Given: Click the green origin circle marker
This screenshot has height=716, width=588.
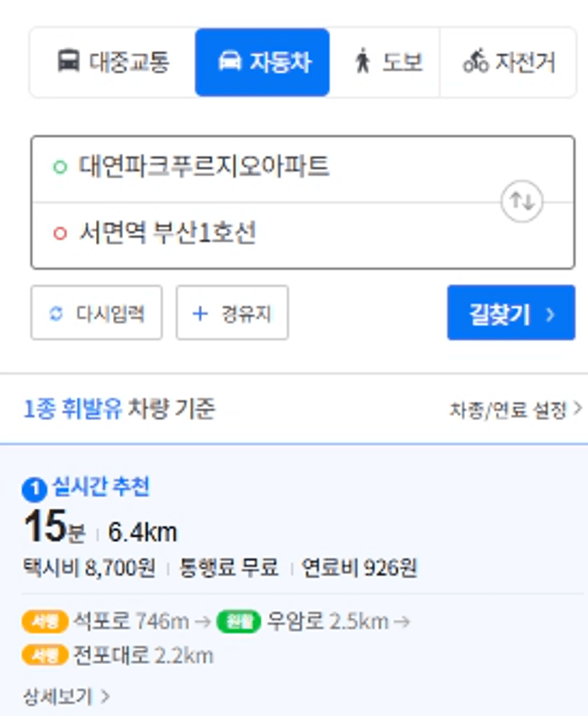Looking at the screenshot, I should (x=60, y=167).
